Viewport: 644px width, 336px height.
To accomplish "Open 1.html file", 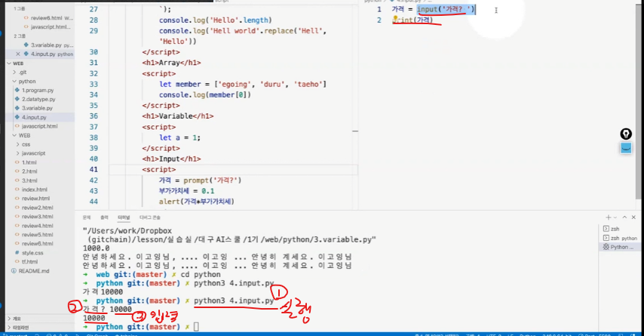I will point(29,162).
